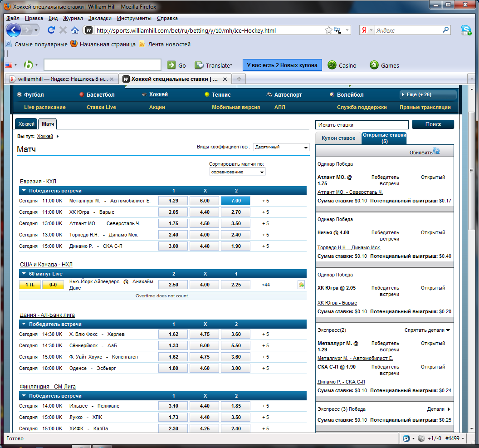Click the Искать ставки search field
Image resolution: width=479 pixels, height=448 pixels.
[362, 124]
